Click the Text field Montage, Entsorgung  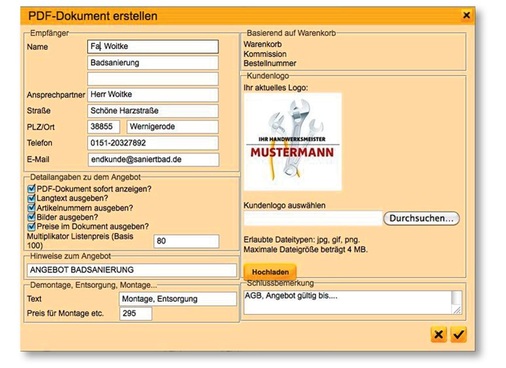point(178,299)
